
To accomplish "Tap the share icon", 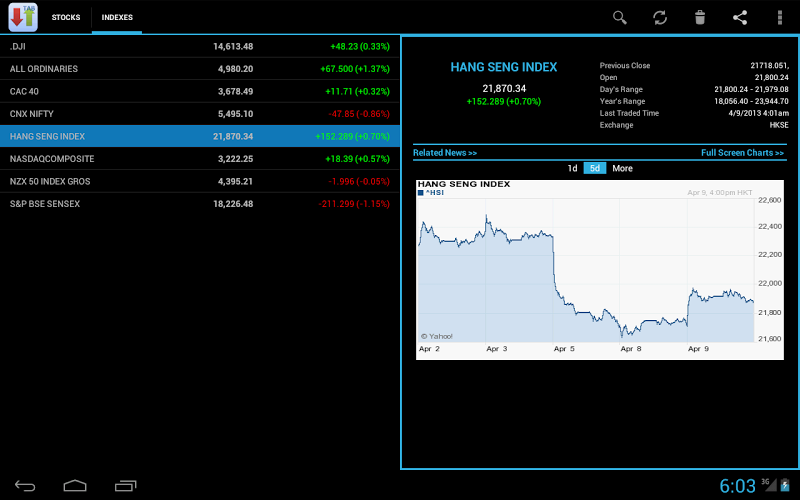I will point(740,17).
